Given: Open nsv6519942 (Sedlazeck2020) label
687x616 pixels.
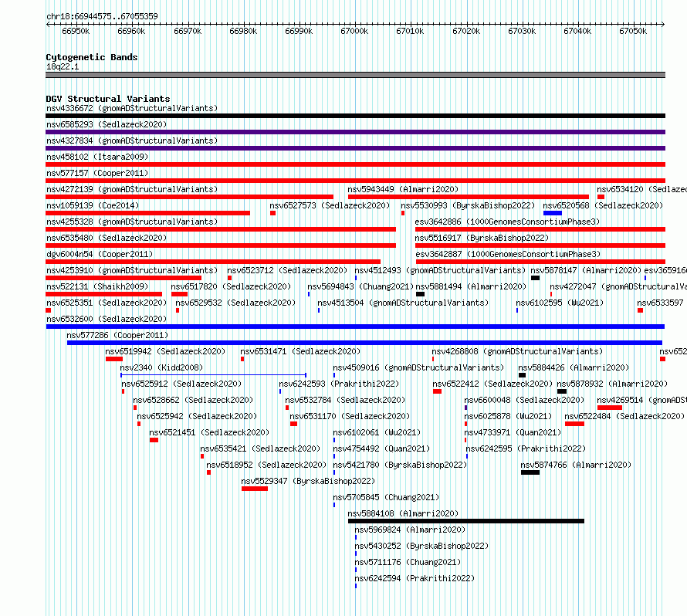Looking at the screenshot, I should point(165,351).
